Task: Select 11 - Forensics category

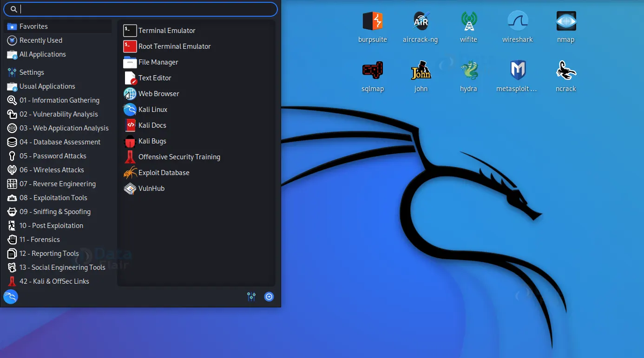Action: [x=58, y=240]
